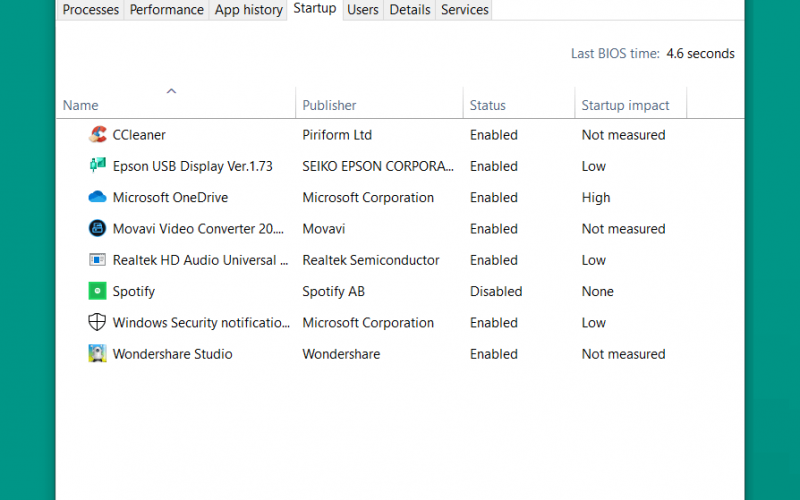This screenshot has width=800, height=500.
Task: Click Enabled status in Realtek row
Action: [493, 260]
